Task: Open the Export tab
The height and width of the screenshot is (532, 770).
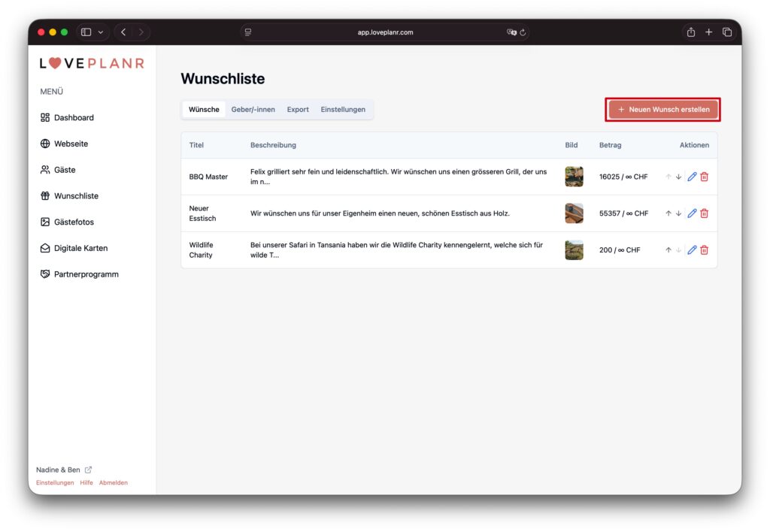Action: (x=298, y=110)
